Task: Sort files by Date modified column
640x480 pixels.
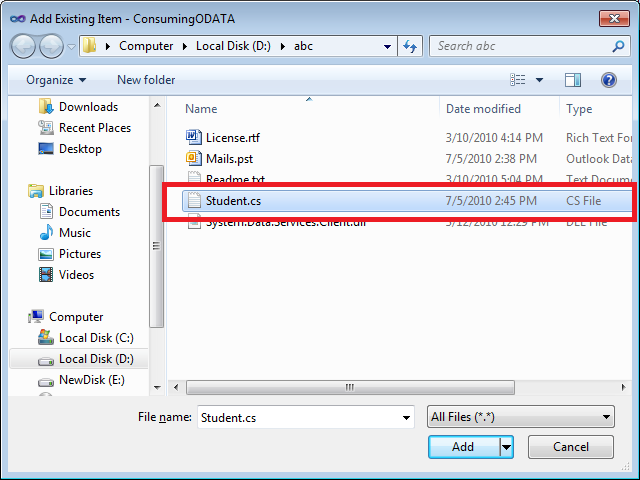Action: (483, 109)
